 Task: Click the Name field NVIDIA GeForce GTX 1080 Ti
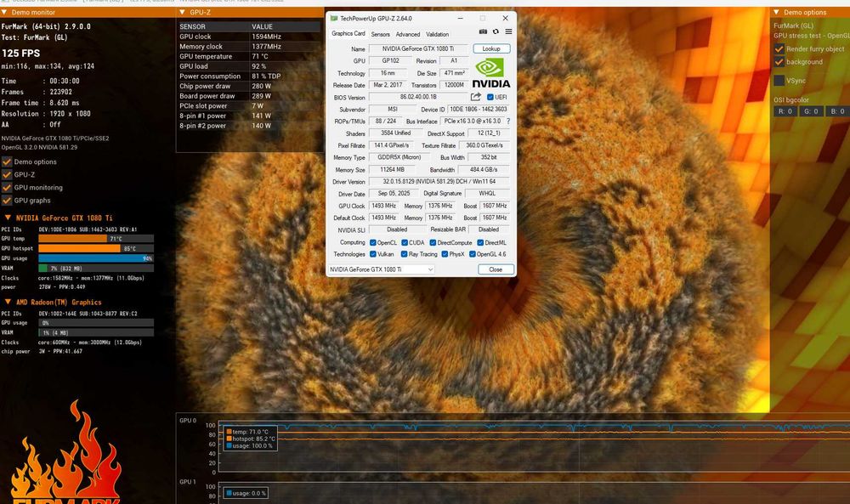[418, 48]
